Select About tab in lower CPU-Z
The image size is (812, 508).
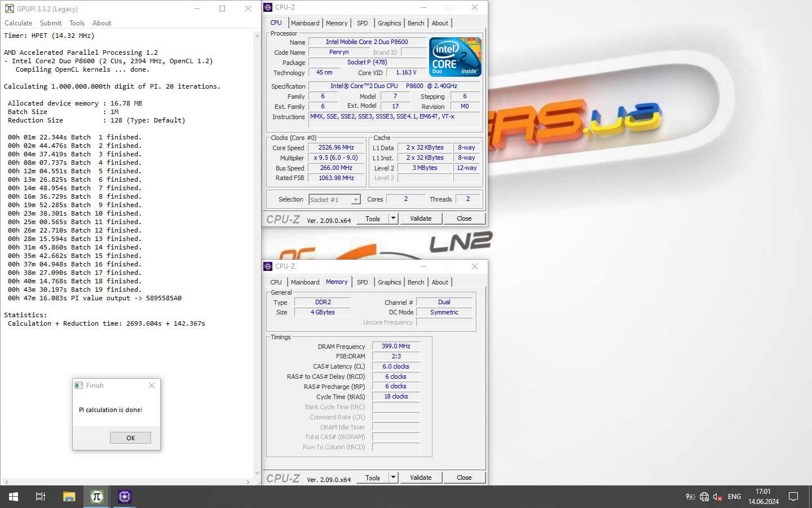point(440,282)
